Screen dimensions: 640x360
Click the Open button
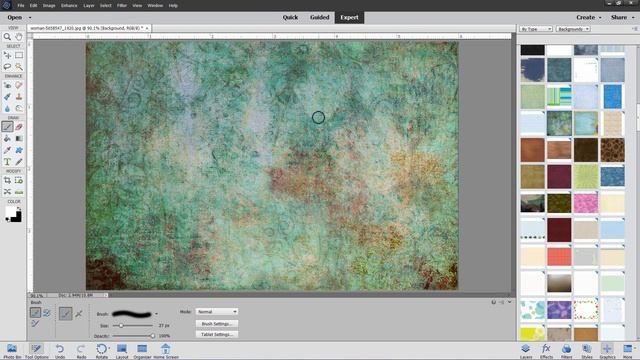click(15, 18)
